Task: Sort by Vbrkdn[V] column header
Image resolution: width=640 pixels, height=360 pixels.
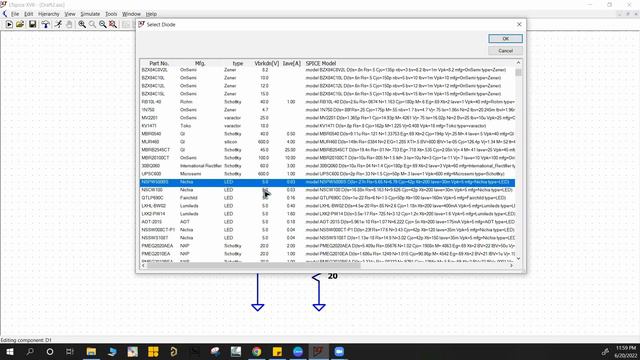Action: click(x=267, y=63)
